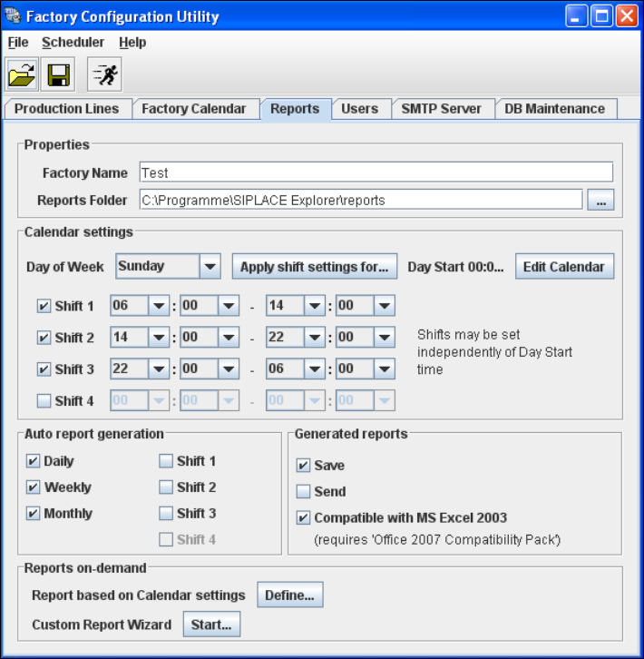Uncheck the Shift 3 calendar checkbox

[x=44, y=369]
